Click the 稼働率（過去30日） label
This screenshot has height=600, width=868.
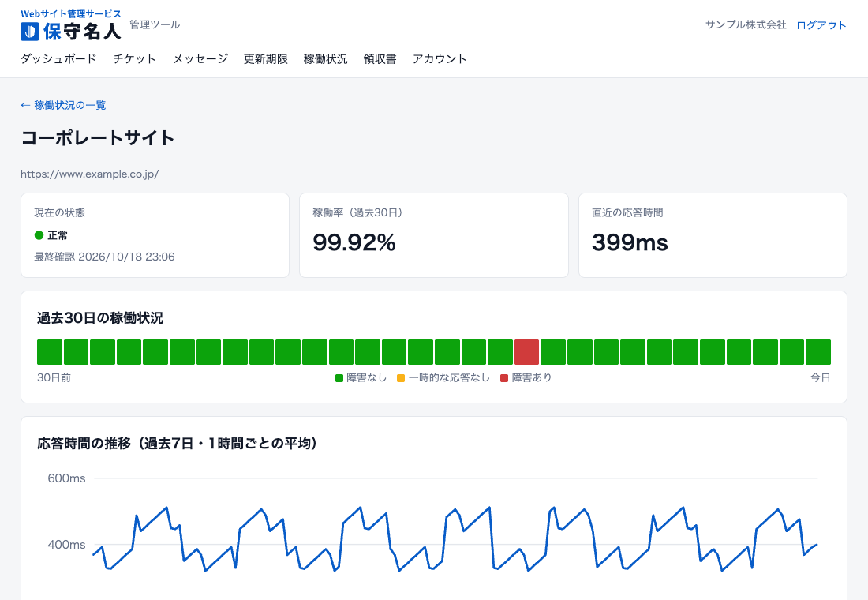(x=357, y=212)
